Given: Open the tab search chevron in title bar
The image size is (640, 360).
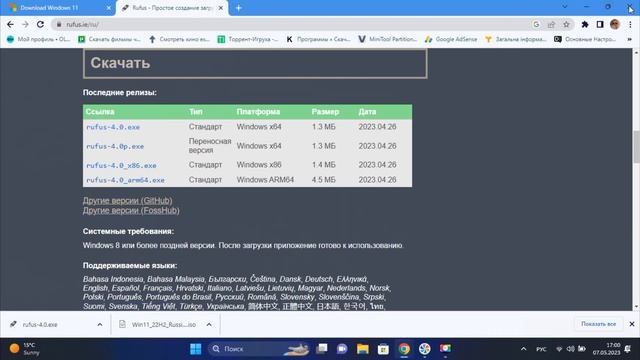Looking at the screenshot, I should coord(565,7).
